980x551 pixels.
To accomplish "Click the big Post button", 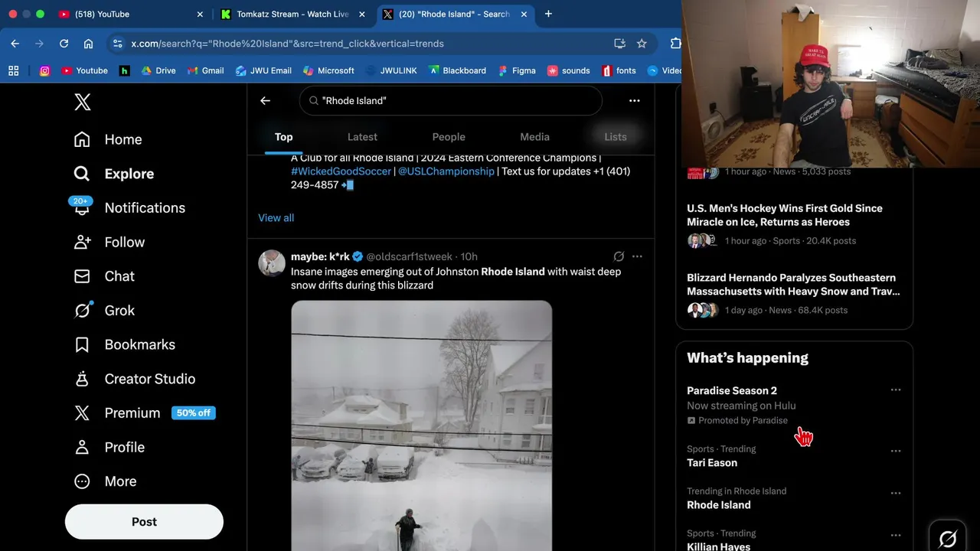I will (x=144, y=522).
